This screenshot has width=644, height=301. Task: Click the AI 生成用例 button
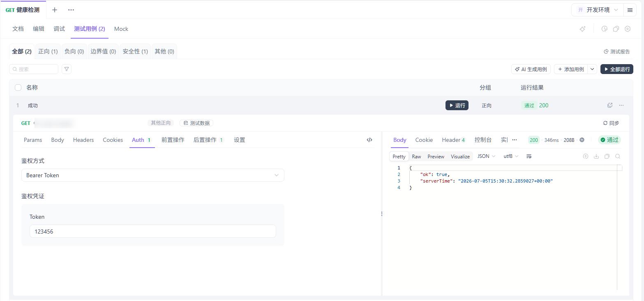click(x=531, y=69)
